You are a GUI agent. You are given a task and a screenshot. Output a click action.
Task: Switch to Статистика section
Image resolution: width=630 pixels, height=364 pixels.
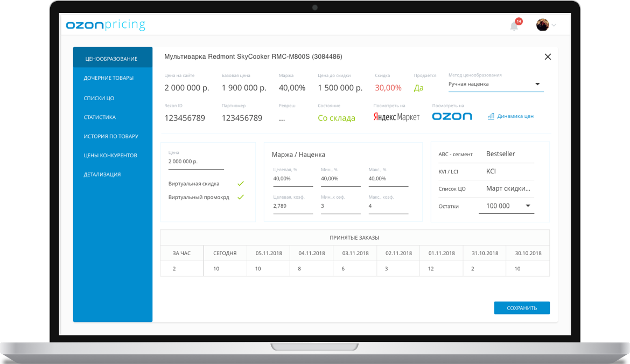100,117
